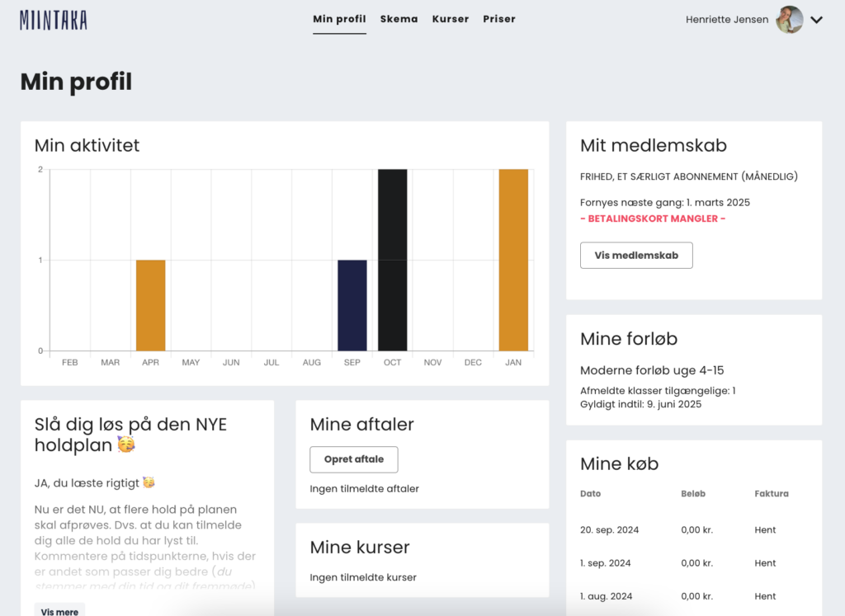Viewport: 845px width, 616px height.
Task: Click the Mintaka logo
Action: pos(54,21)
